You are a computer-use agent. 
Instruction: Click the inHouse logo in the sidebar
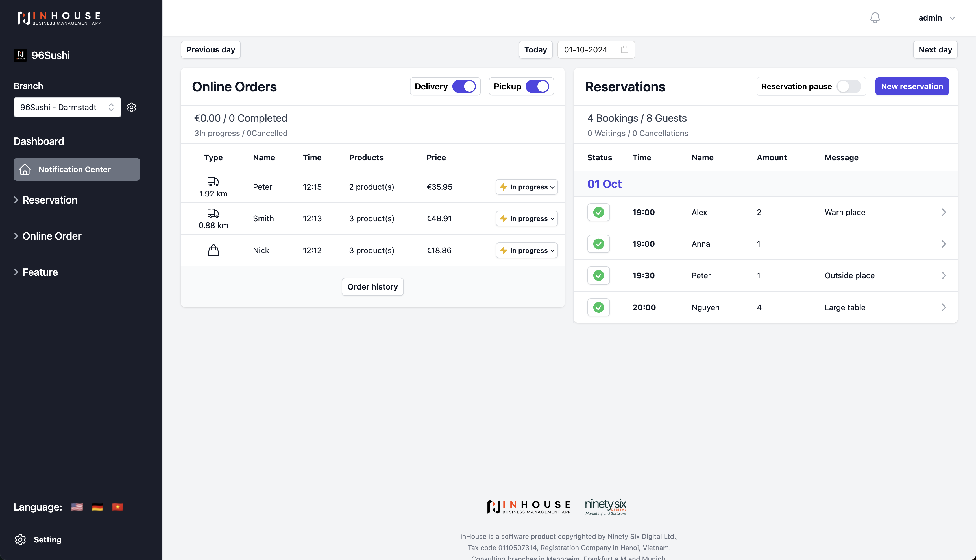(x=59, y=18)
